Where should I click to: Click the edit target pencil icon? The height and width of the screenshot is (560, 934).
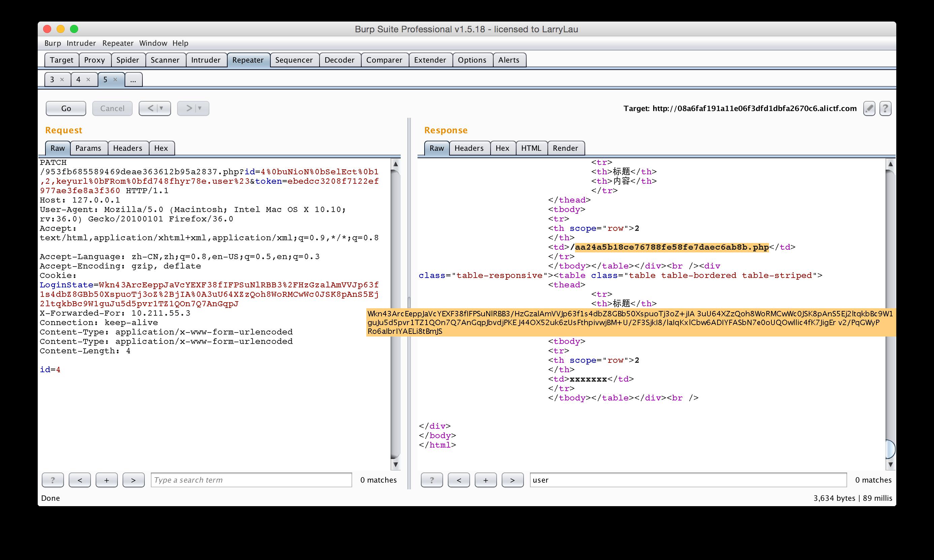[x=869, y=109]
